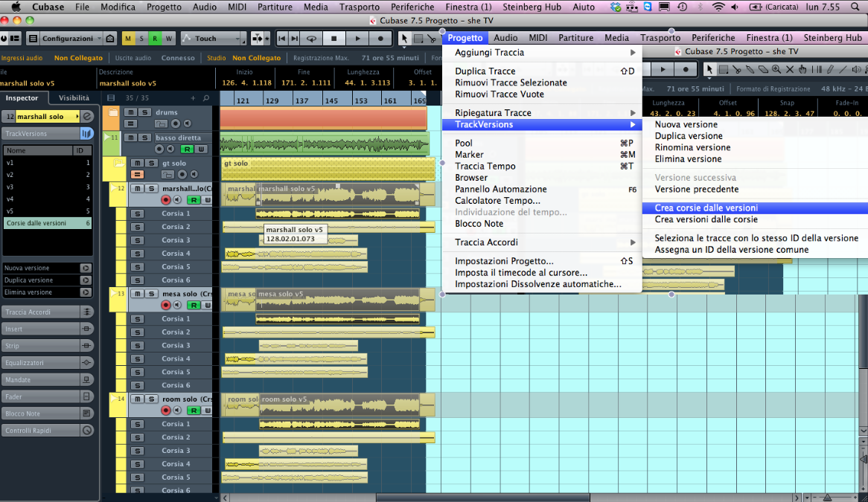Click ruler position 145 in the timeline
868x502 pixels.
331,101
